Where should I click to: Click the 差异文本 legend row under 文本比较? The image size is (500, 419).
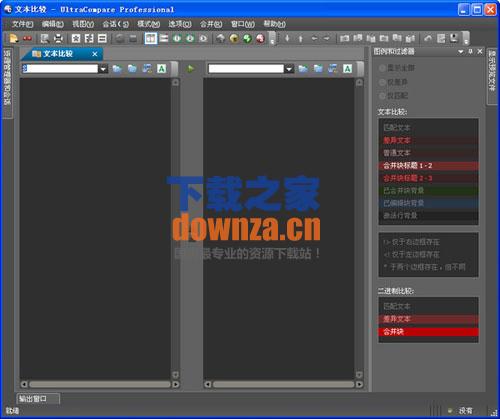(429, 140)
